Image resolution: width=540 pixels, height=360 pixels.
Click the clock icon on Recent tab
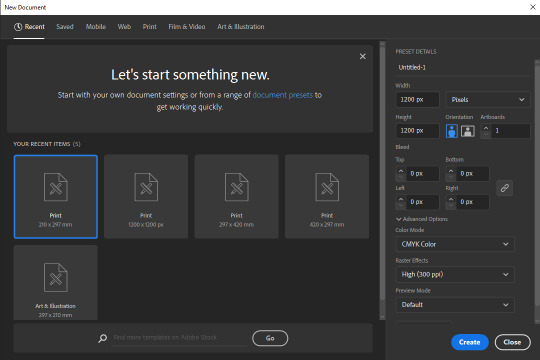(x=18, y=27)
